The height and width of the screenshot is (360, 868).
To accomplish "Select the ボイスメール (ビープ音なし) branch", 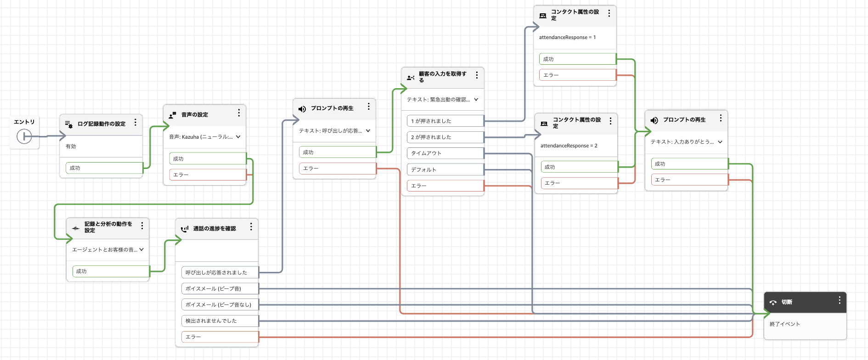I will tap(220, 304).
